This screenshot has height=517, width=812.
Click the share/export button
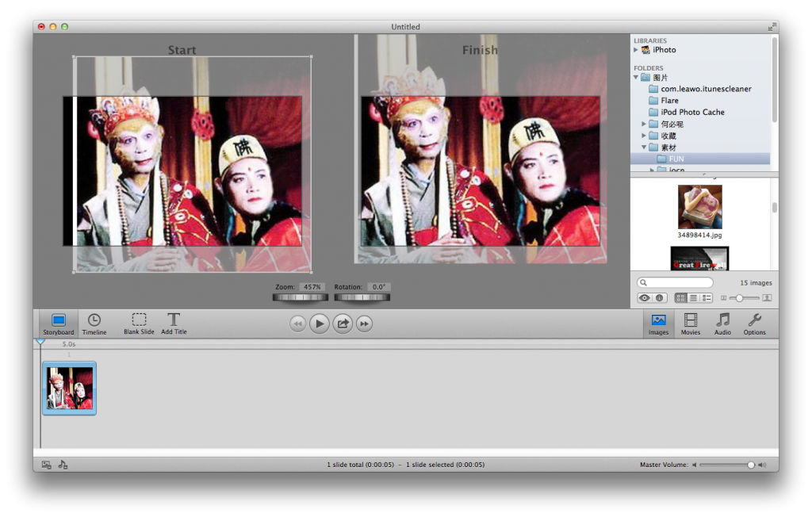pyautogui.click(x=343, y=324)
